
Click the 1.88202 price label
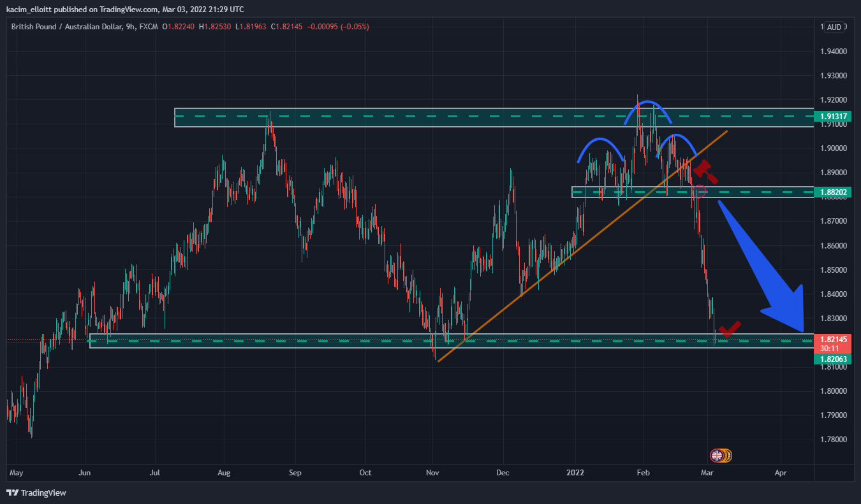point(833,192)
